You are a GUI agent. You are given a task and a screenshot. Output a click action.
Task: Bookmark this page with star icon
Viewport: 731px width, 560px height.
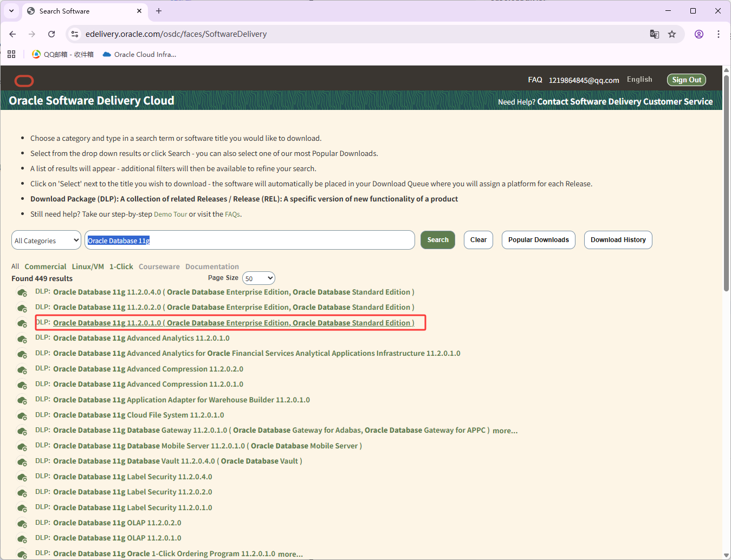[672, 34]
